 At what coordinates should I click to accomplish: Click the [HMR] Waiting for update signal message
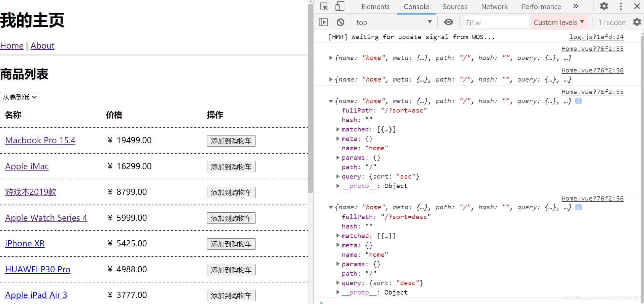click(411, 37)
